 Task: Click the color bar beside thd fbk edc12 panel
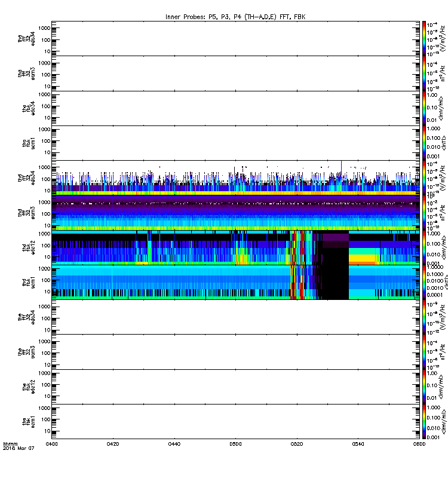(424, 247)
